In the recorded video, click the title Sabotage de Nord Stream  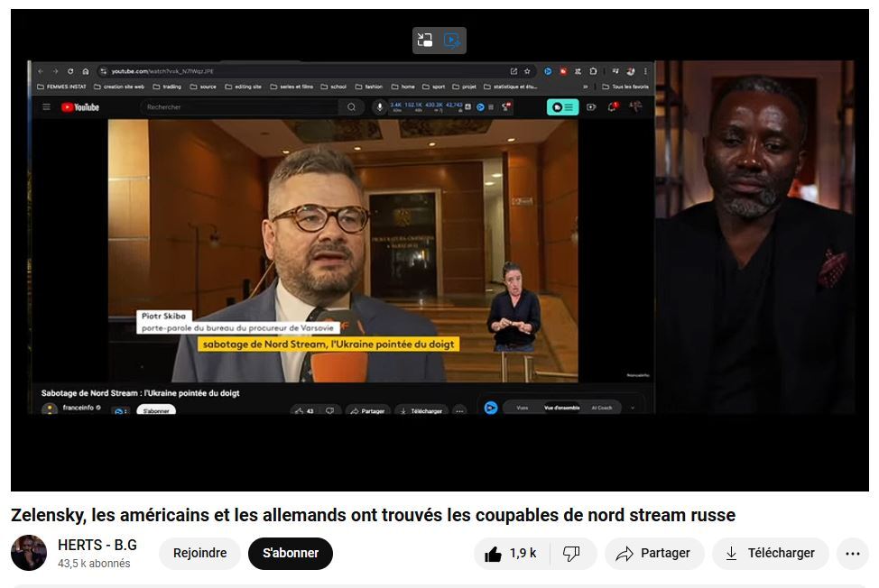point(140,393)
